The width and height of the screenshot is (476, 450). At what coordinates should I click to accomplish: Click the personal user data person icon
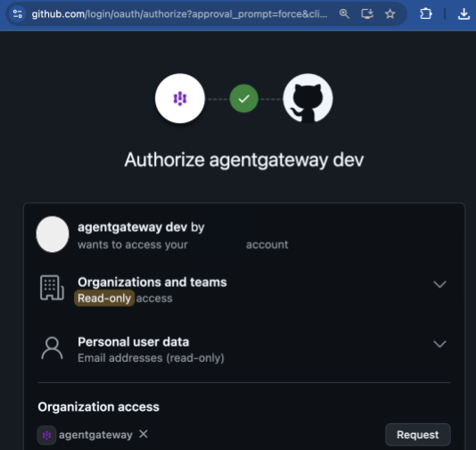pyautogui.click(x=52, y=348)
